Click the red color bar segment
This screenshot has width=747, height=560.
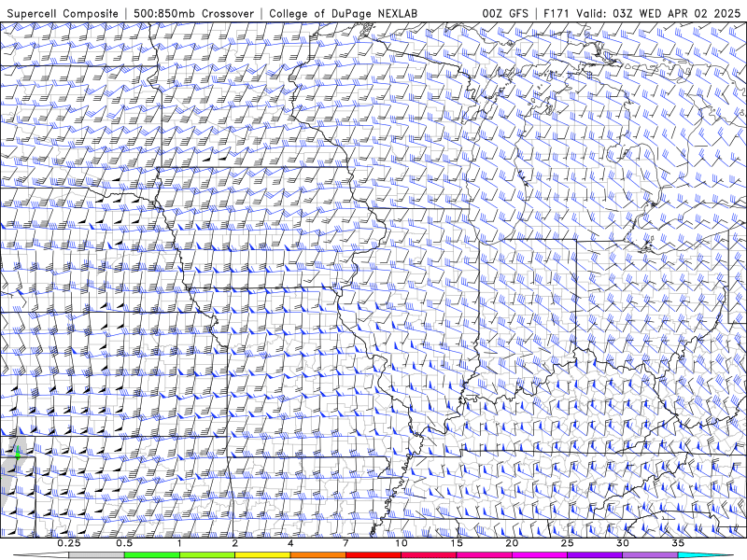373,554
